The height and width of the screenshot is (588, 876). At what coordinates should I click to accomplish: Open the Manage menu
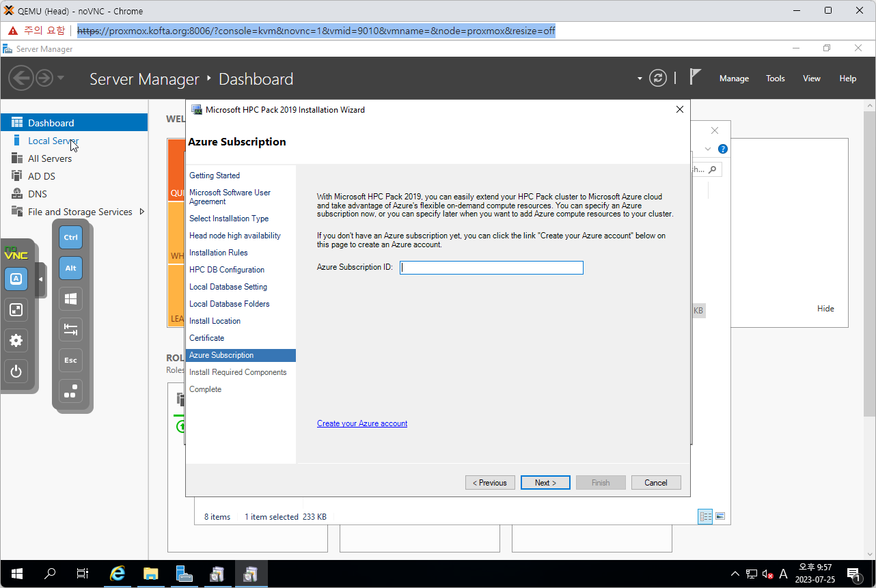pos(734,79)
